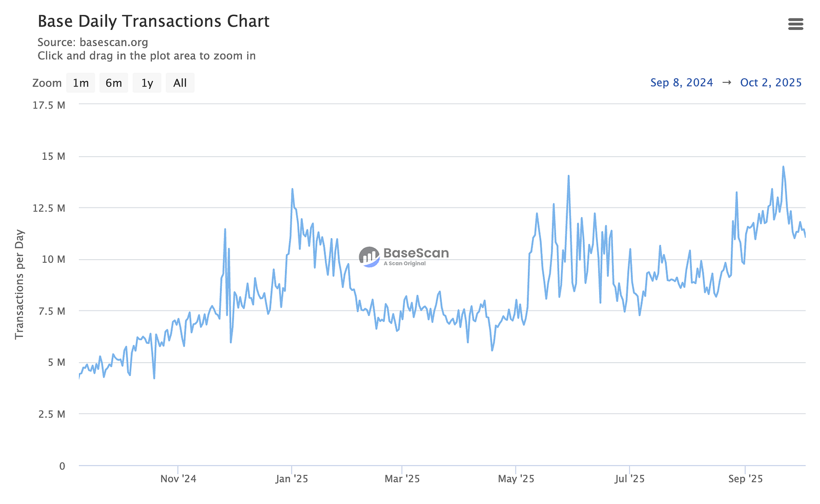Screen dimensions: 820x504
Task: Click the Jan '25 x-axis label
Action: click(x=292, y=479)
